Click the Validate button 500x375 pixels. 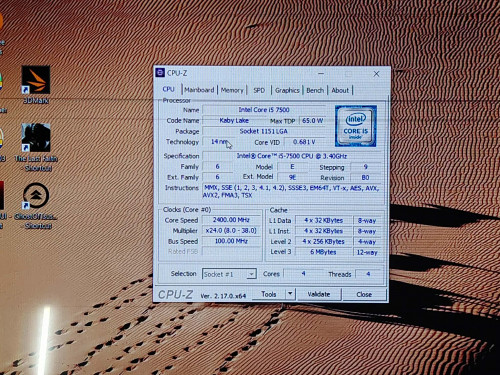click(319, 294)
